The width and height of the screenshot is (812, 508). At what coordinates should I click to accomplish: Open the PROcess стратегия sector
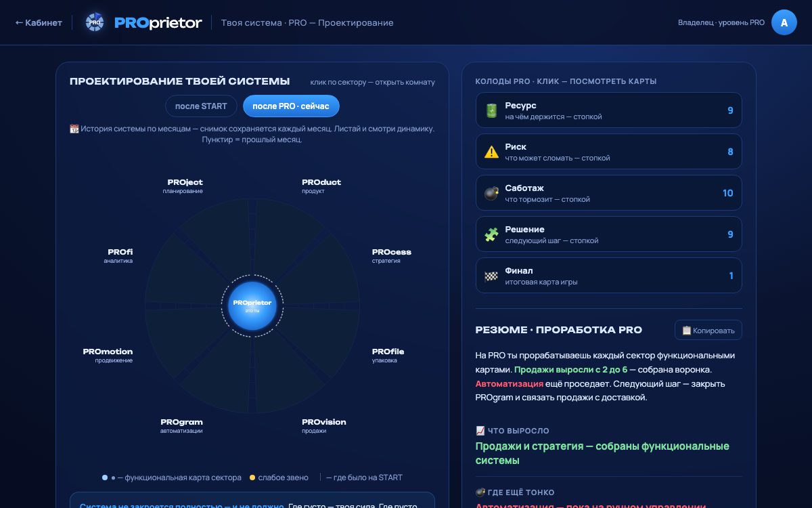point(392,256)
